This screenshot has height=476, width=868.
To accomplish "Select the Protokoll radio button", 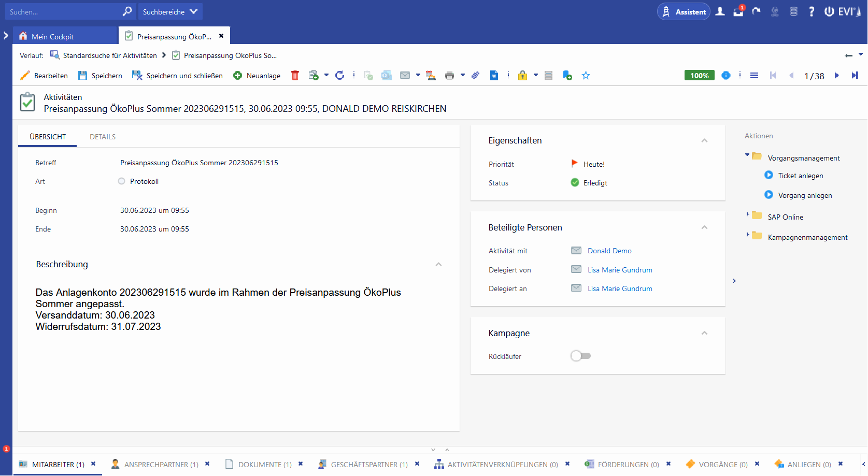I will [x=122, y=181].
